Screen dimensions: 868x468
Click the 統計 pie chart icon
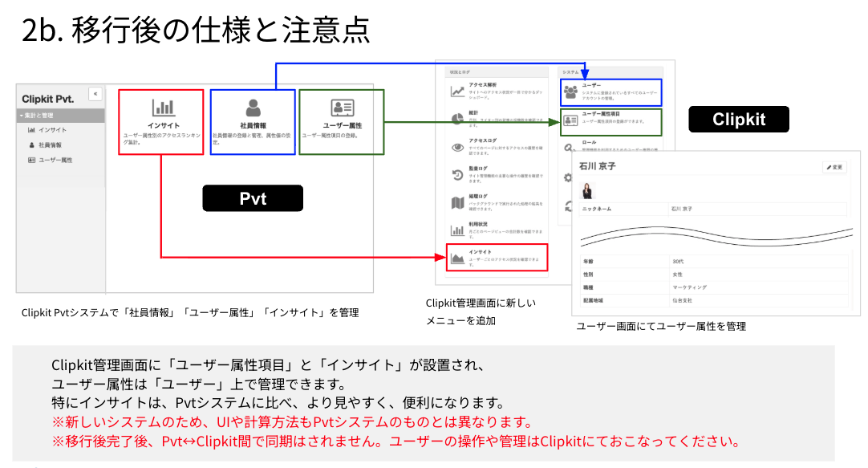pos(457,119)
